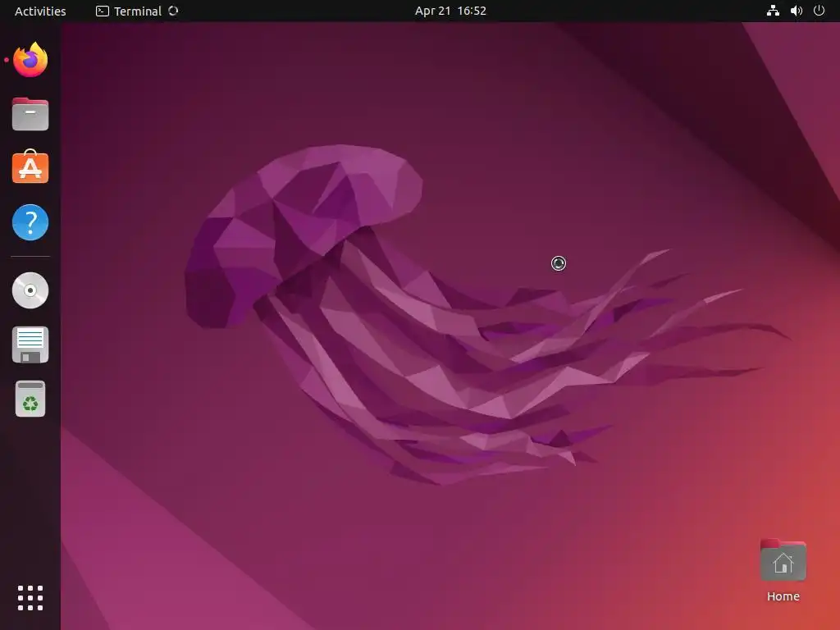Open the Terminal app menu in top bar
This screenshot has width=840, height=630.
pos(137,11)
